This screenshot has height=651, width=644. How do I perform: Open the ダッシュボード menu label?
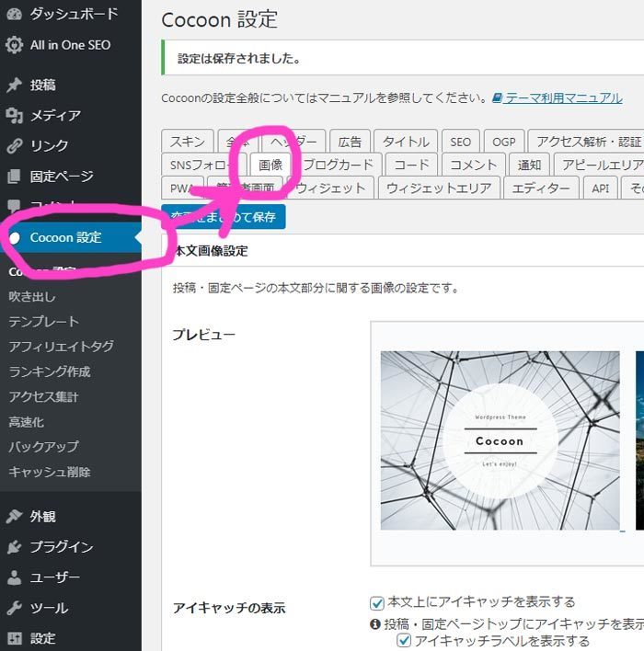click(x=75, y=14)
